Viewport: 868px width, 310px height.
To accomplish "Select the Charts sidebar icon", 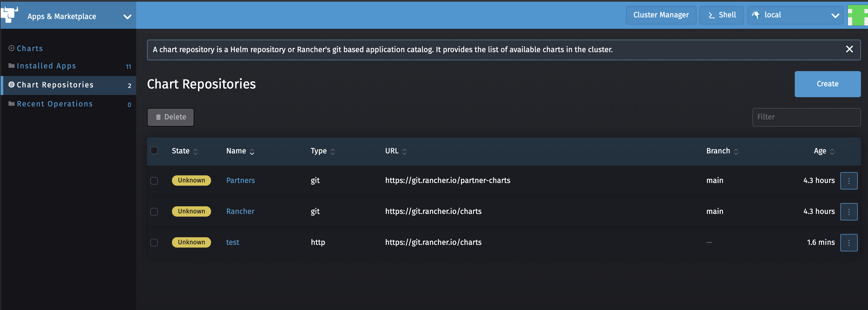I will [x=11, y=48].
